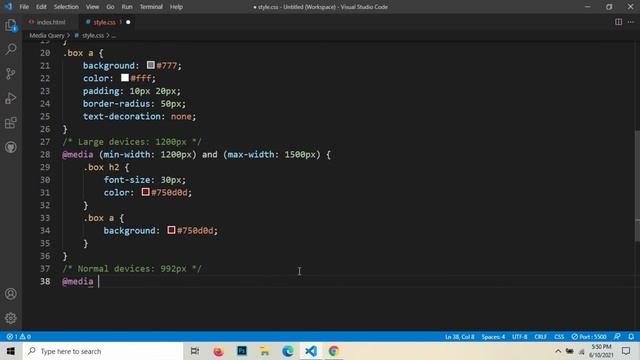Open the Go menu

[110, 7]
